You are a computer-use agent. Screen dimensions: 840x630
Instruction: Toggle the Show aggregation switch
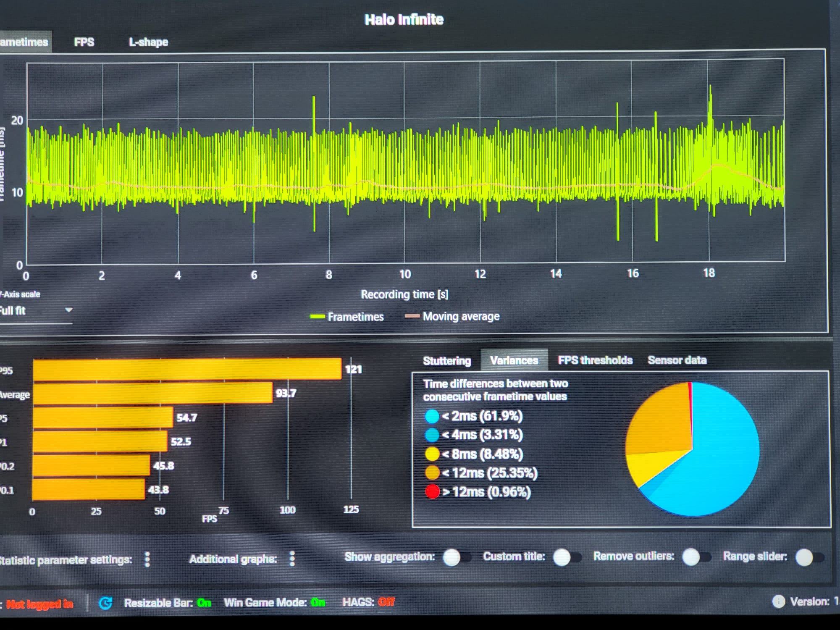[x=457, y=558]
